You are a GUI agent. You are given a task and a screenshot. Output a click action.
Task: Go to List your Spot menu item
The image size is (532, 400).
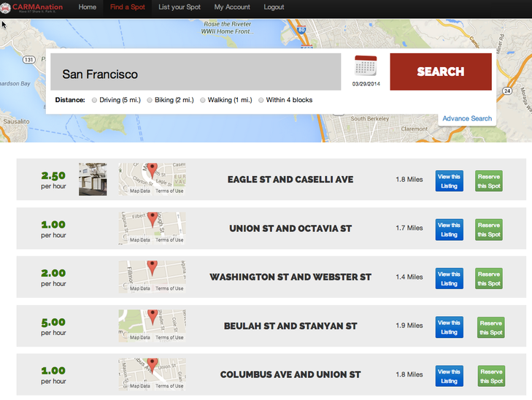click(179, 7)
